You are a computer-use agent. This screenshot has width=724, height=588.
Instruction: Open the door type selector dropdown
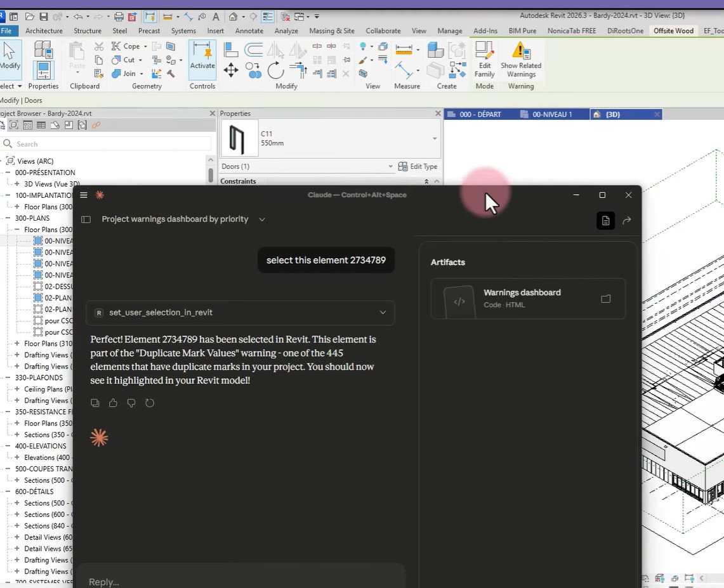pyautogui.click(x=434, y=139)
